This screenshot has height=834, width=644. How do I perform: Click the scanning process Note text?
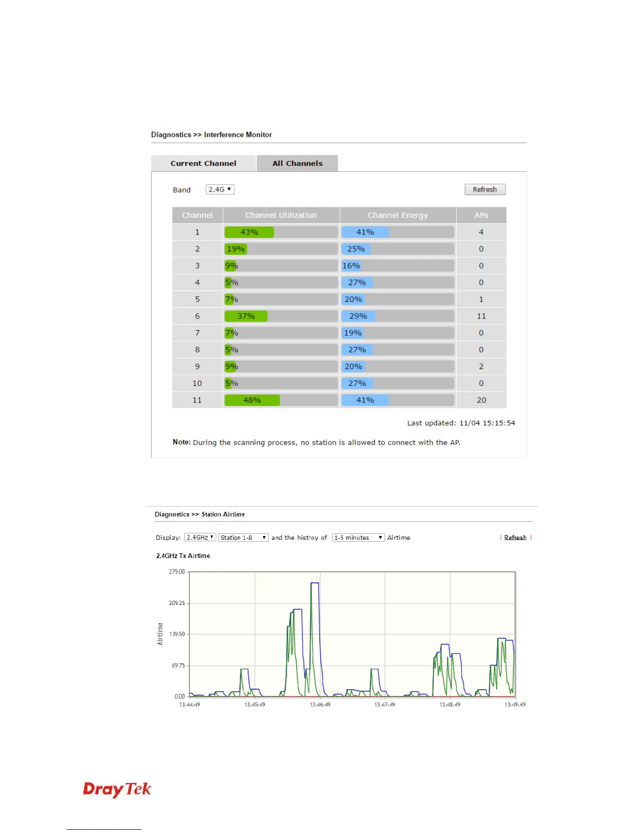point(317,442)
